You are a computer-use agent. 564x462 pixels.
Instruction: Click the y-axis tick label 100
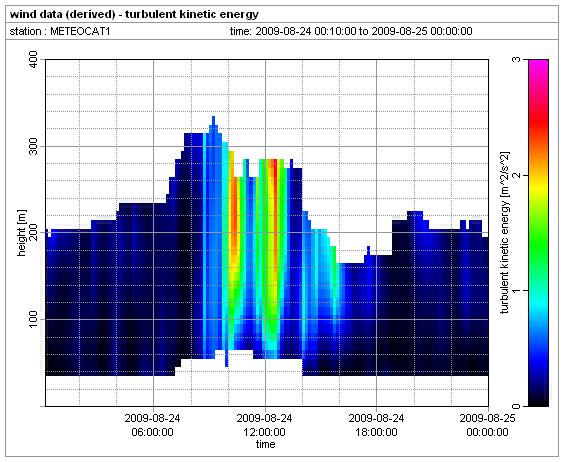pos(33,319)
